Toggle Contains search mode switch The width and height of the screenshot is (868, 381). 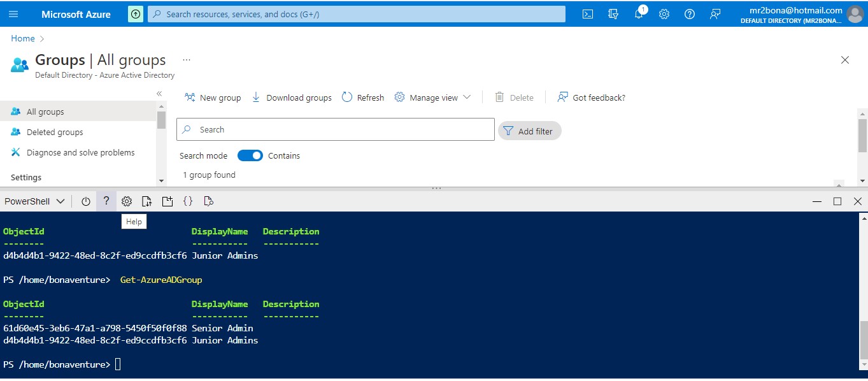pyautogui.click(x=250, y=155)
